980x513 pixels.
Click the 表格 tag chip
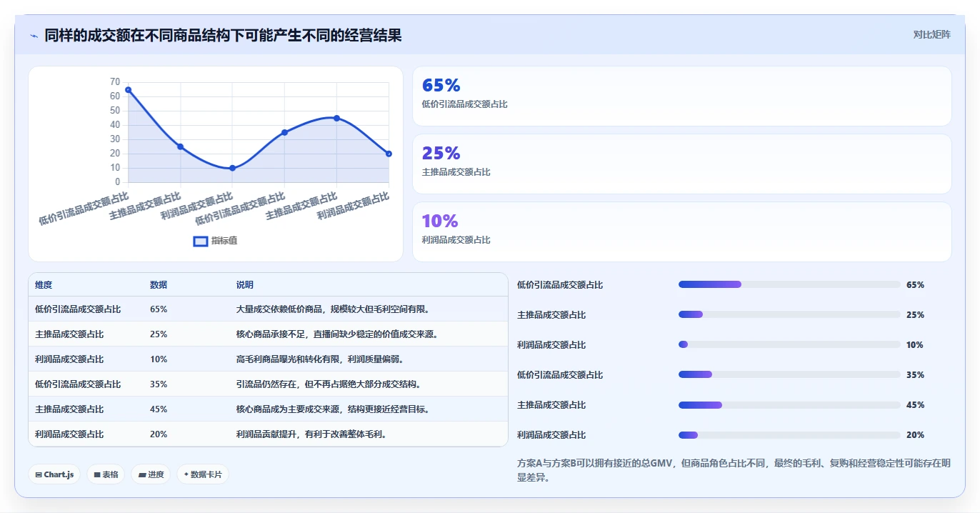106,474
